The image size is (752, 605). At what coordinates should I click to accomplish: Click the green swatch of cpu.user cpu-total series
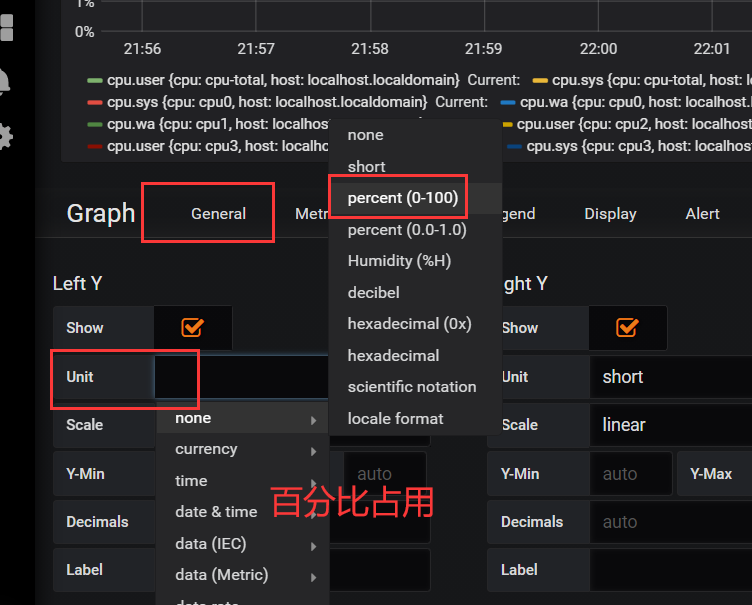click(95, 80)
